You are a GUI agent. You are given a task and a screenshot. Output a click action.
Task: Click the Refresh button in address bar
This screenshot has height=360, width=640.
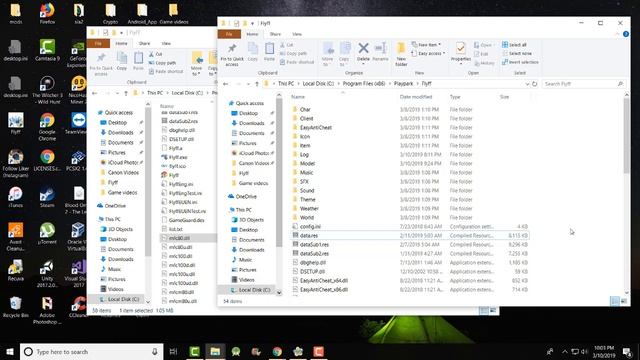coord(534,84)
